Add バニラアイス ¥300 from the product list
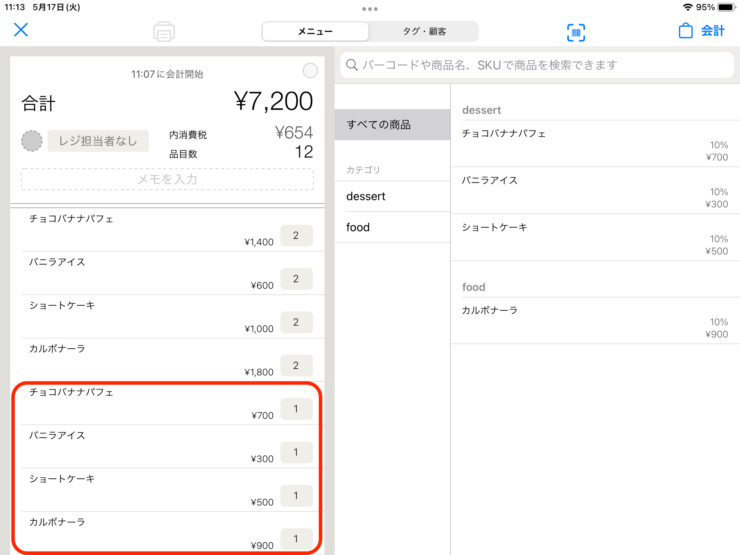Screen dimensions: 740x555 (x=595, y=191)
